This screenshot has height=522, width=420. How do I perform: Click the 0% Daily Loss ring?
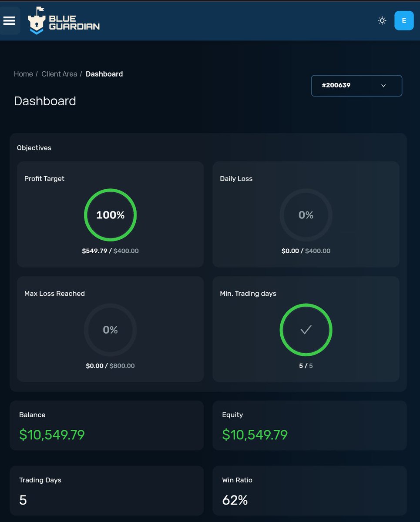point(306,214)
